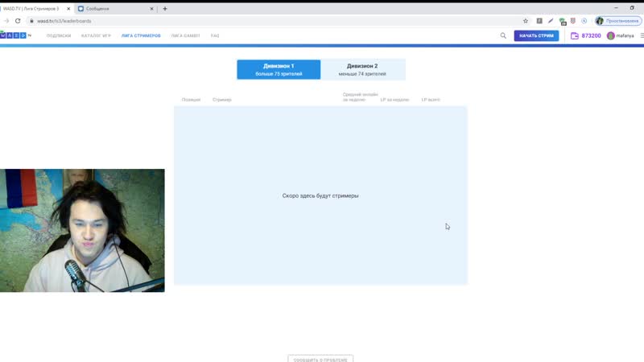Click the WASD.TV logo
644x362 pixels.
14,35
